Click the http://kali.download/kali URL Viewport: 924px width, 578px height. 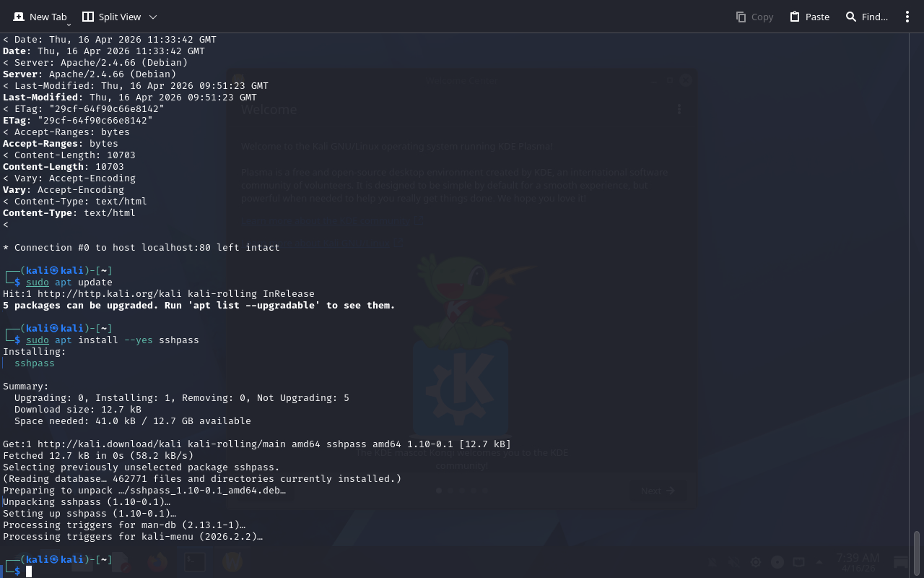point(110,444)
